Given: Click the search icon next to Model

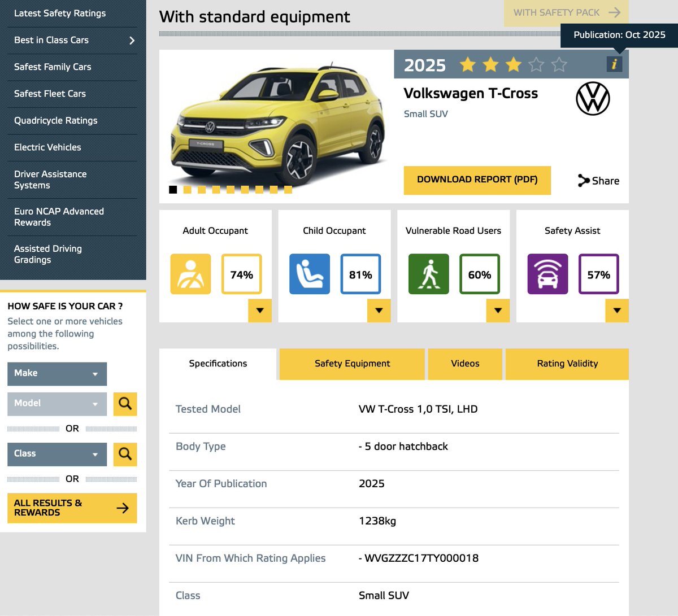Looking at the screenshot, I should pos(125,404).
